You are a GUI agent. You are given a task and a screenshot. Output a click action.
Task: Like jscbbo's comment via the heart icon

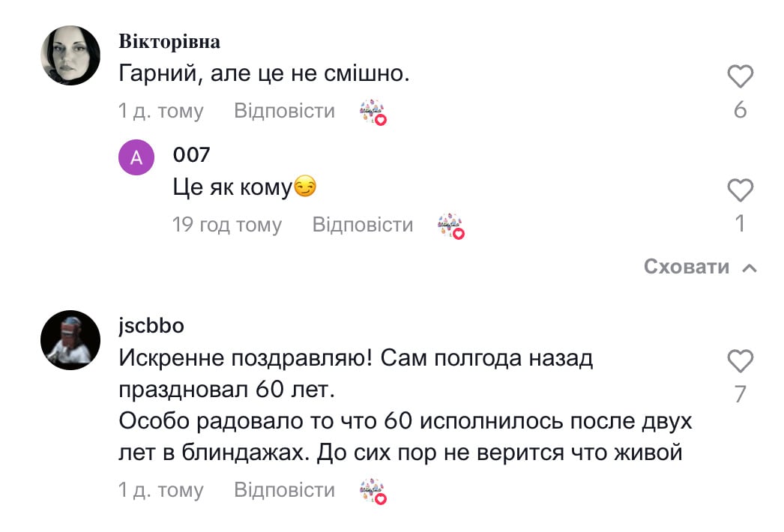[x=740, y=360]
